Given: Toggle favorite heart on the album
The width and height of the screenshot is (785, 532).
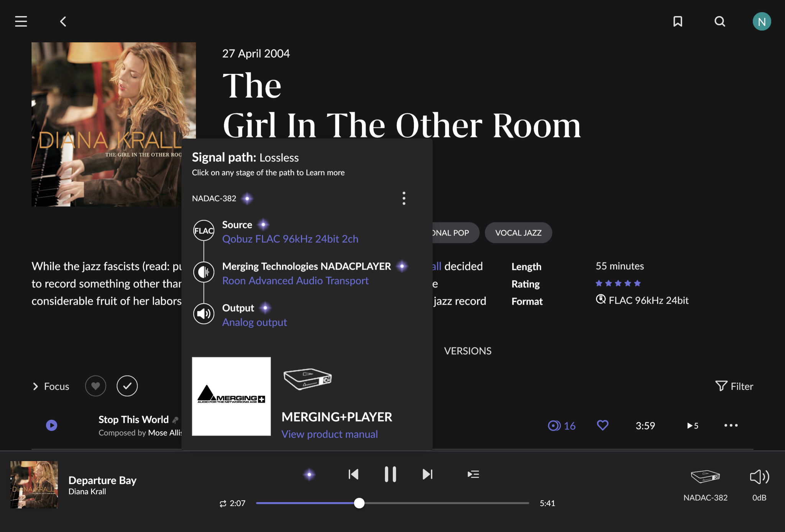Looking at the screenshot, I should [x=95, y=386].
